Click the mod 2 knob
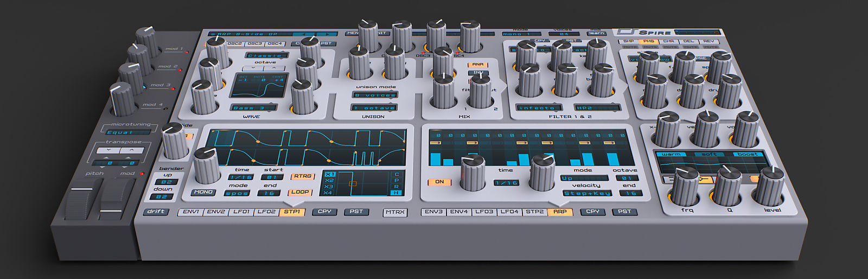The image size is (868, 279). pyautogui.click(x=139, y=61)
